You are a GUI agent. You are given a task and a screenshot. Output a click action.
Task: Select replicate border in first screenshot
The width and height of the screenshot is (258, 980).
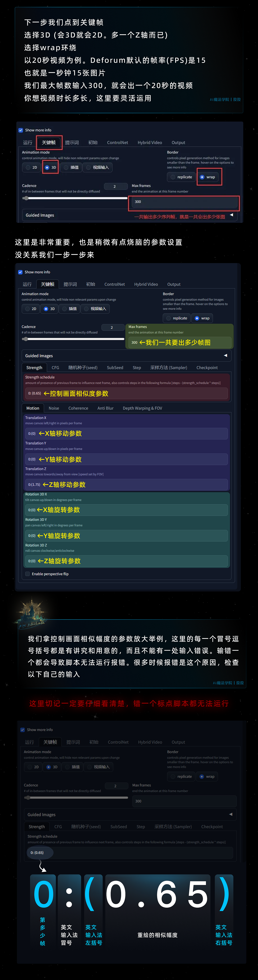click(x=181, y=177)
